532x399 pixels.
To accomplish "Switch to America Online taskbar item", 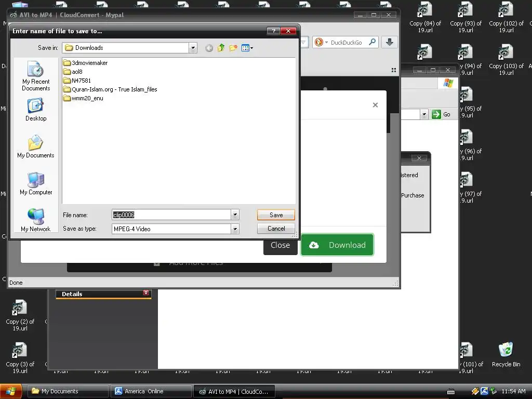I will (151, 391).
